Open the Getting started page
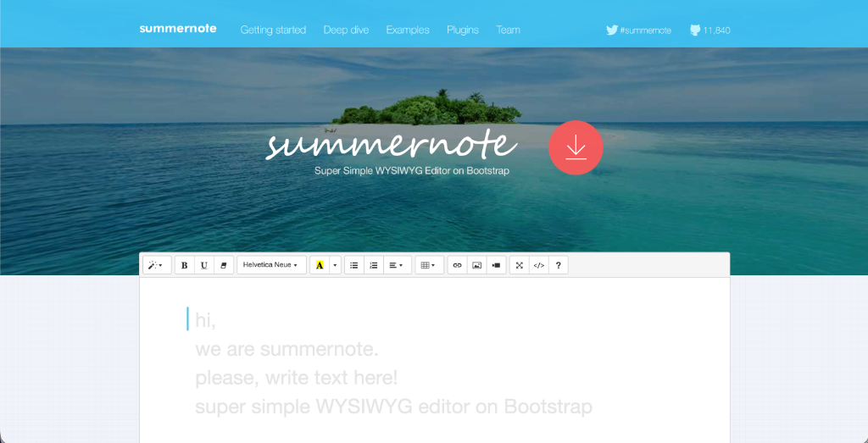 [x=273, y=30]
